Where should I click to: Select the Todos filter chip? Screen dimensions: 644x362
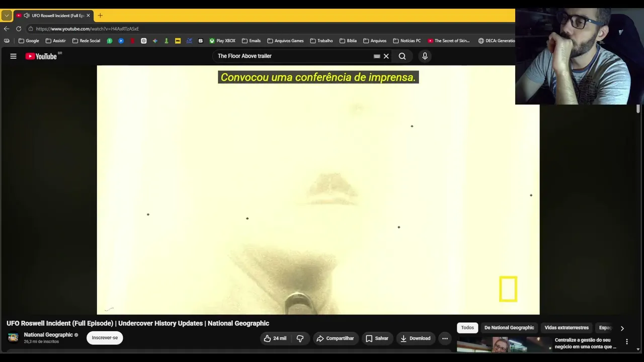coord(467,328)
